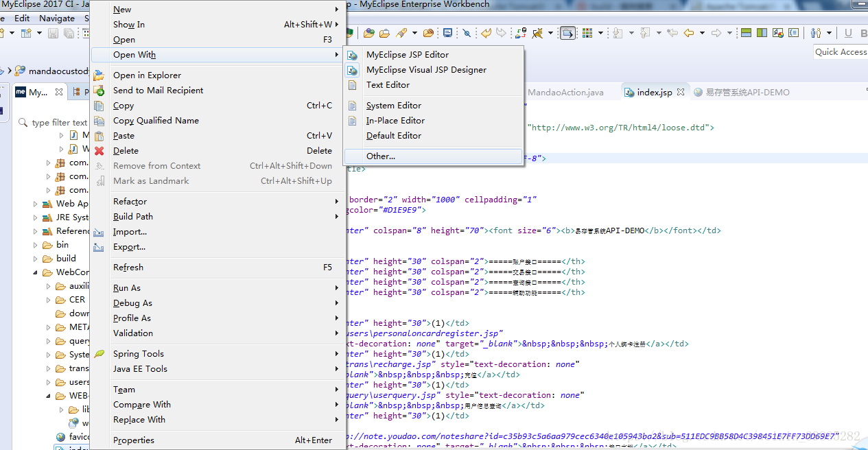
Task: Click the Open Type toolbar icon
Action: tap(369, 33)
